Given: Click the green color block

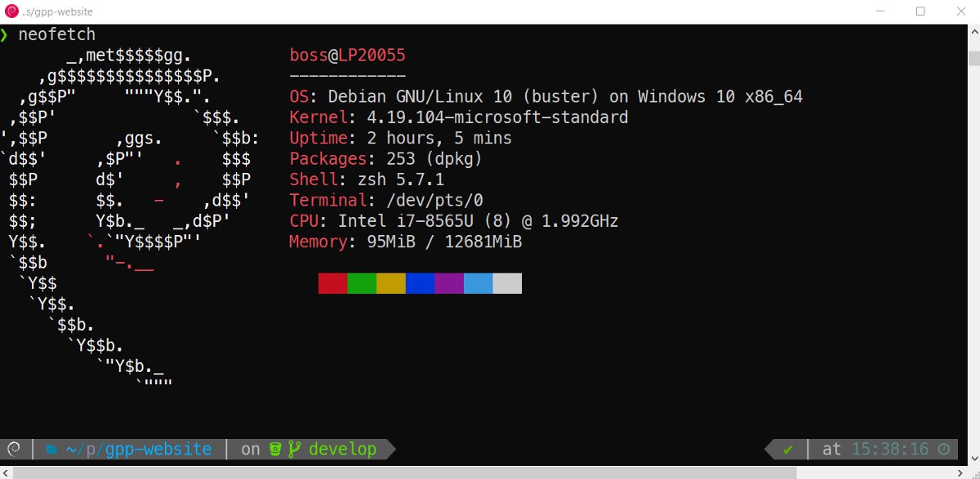Looking at the screenshot, I should click(x=362, y=283).
